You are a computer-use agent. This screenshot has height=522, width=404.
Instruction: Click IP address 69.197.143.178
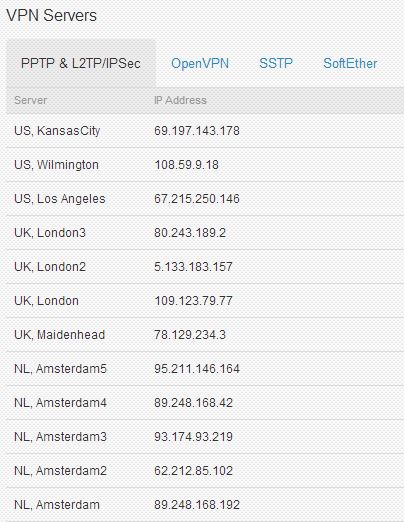[197, 131]
